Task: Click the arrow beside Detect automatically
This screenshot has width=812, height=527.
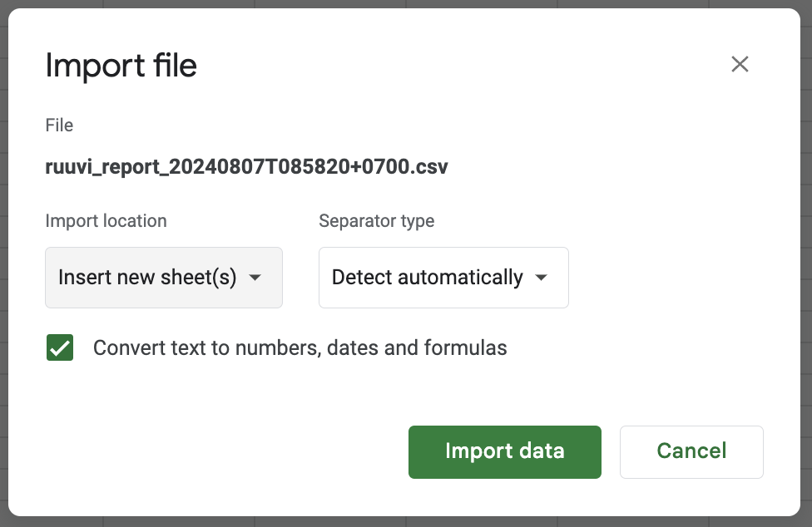Action: click(x=541, y=278)
